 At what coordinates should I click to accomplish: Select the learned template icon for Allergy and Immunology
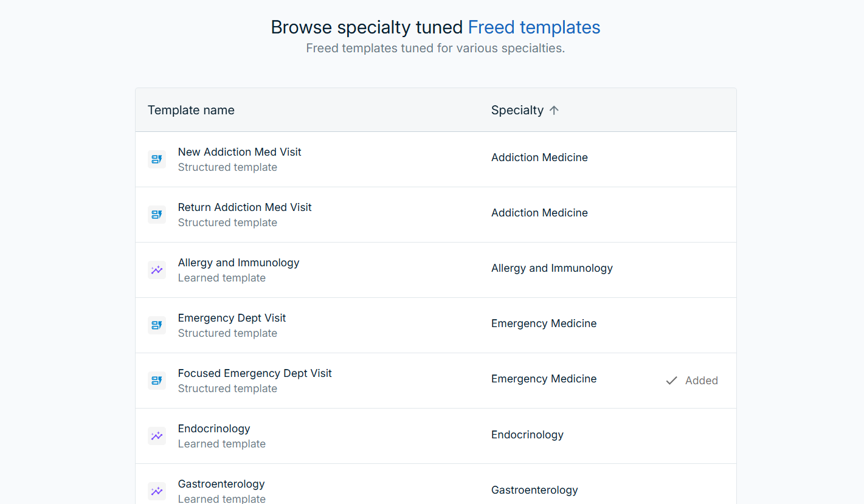coord(157,269)
